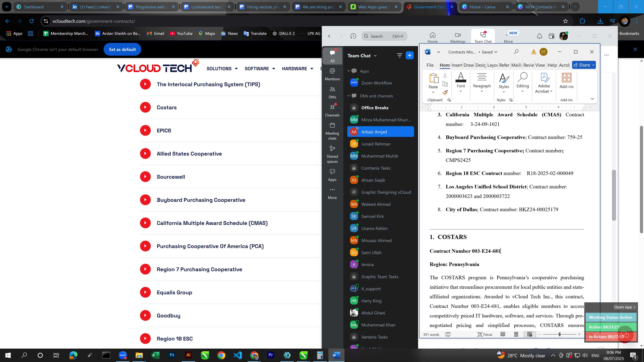
Task: Click the Set as default button
Action: (x=122, y=49)
